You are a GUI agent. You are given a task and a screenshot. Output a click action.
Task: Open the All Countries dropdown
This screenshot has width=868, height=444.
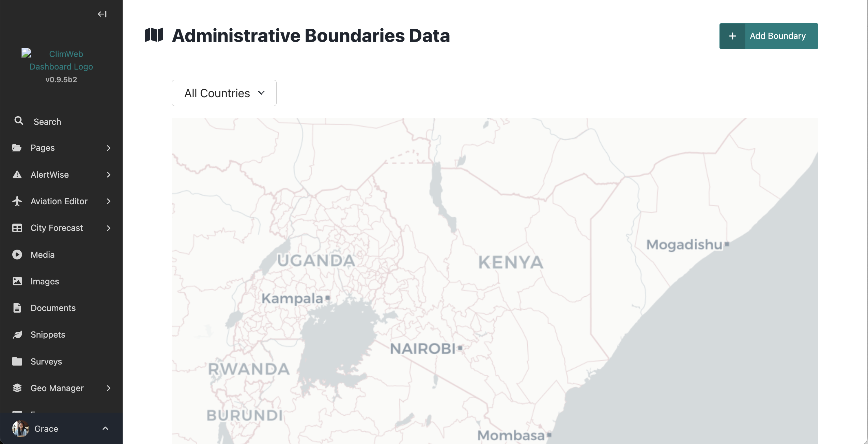[224, 93]
